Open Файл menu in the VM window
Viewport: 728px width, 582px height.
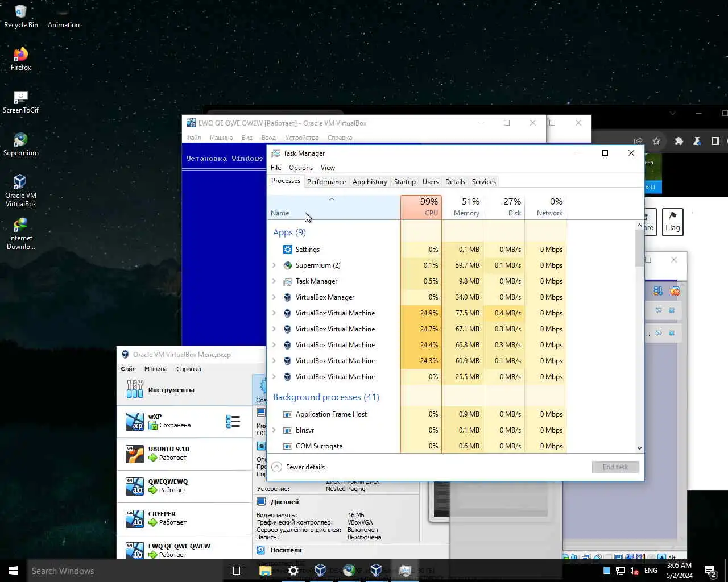(193, 138)
